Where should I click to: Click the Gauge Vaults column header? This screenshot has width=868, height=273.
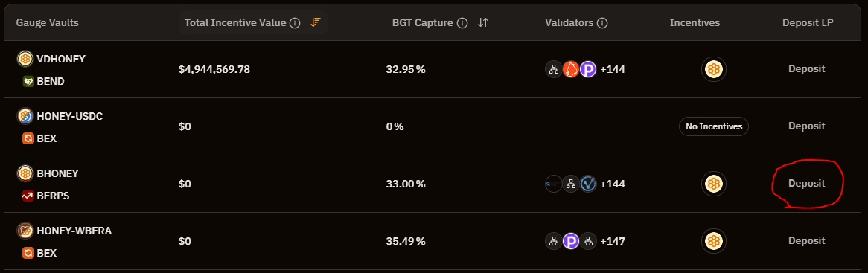pyautogui.click(x=47, y=22)
